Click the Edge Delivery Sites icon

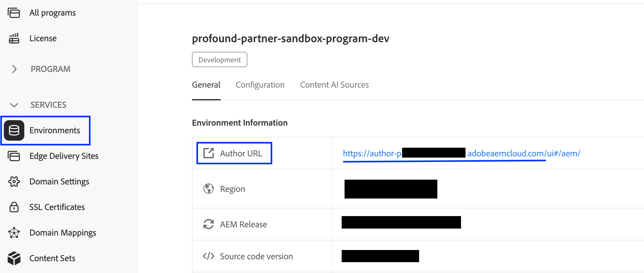pyautogui.click(x=14, y=156)
